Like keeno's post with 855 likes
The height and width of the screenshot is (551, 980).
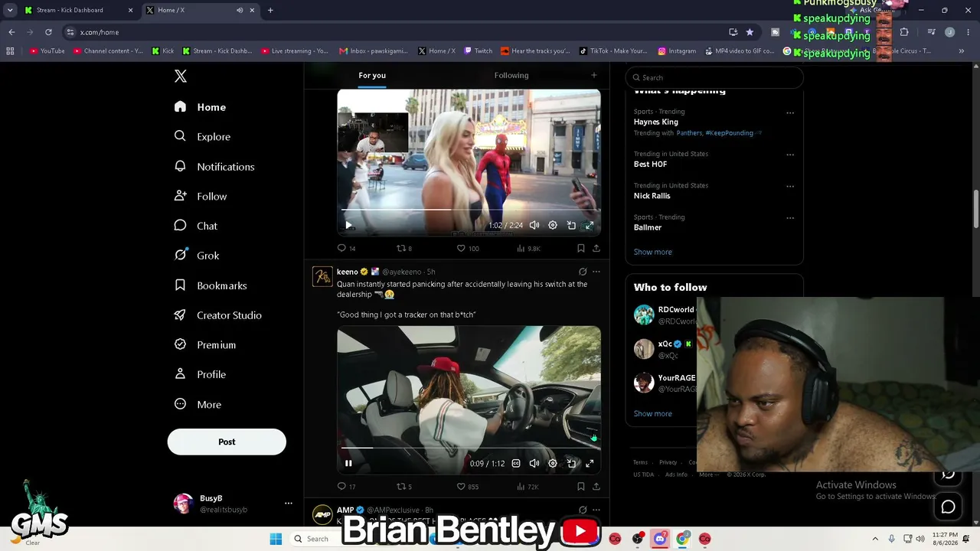point(468,486)
